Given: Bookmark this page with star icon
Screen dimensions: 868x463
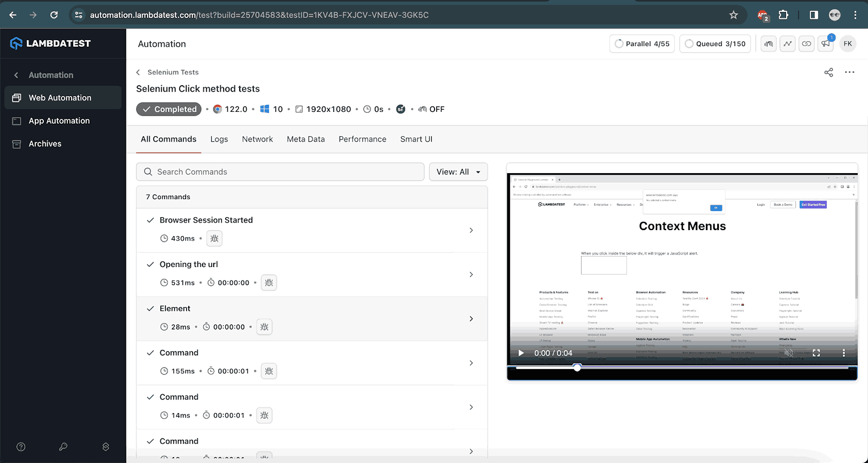Looking at the screenshot, I should (734, 15).
